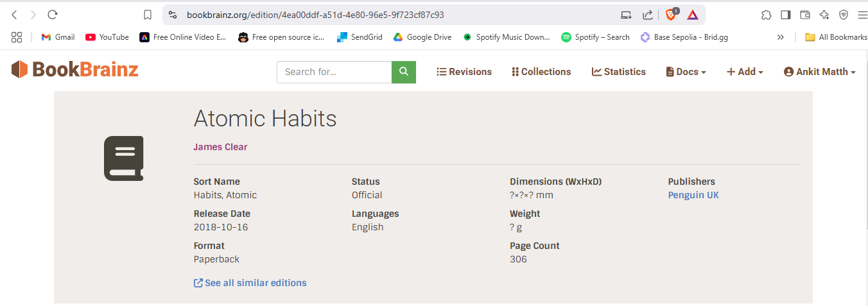Viewport: 868px width, 306px height.
Task: Open the Ankit Matth user menu
Action: pyautogui.click(x=820, y=72)
